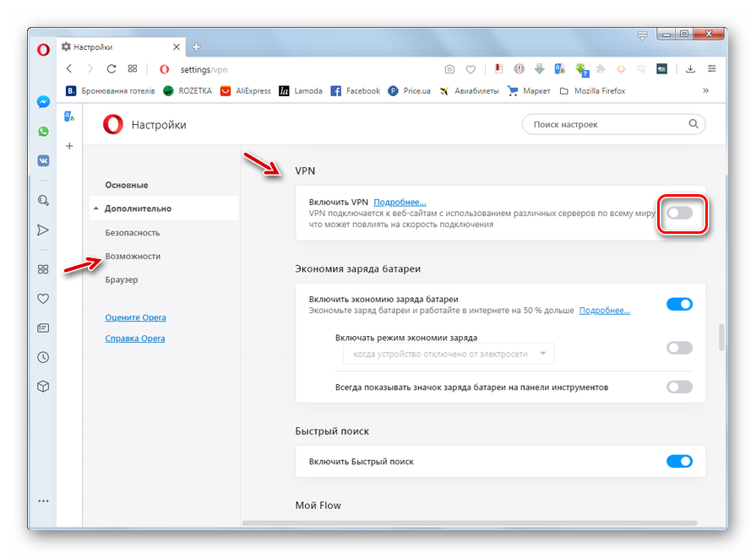This screenshot has height=558, width=756.
Task: Enable the VPN toggle
Action: point(680,213)
